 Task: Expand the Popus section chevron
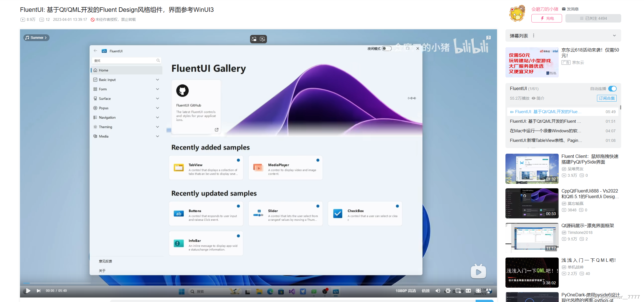click(157, 108)
